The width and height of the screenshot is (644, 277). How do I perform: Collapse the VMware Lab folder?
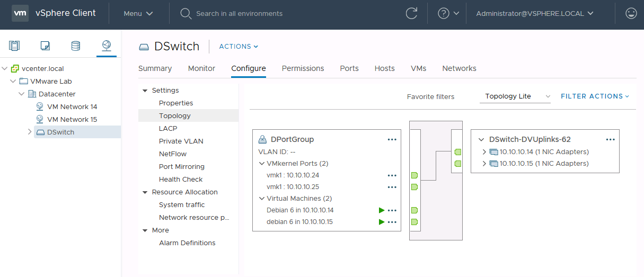tap(13, 82)
